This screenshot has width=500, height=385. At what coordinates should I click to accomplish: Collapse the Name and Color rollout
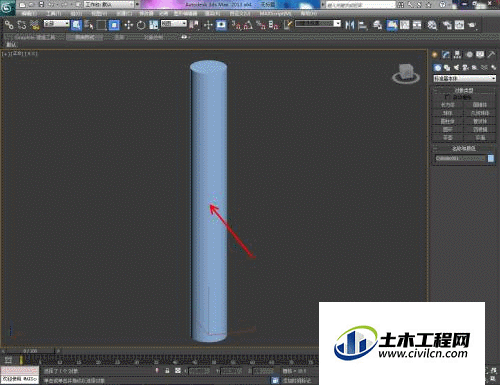[464, 148]
